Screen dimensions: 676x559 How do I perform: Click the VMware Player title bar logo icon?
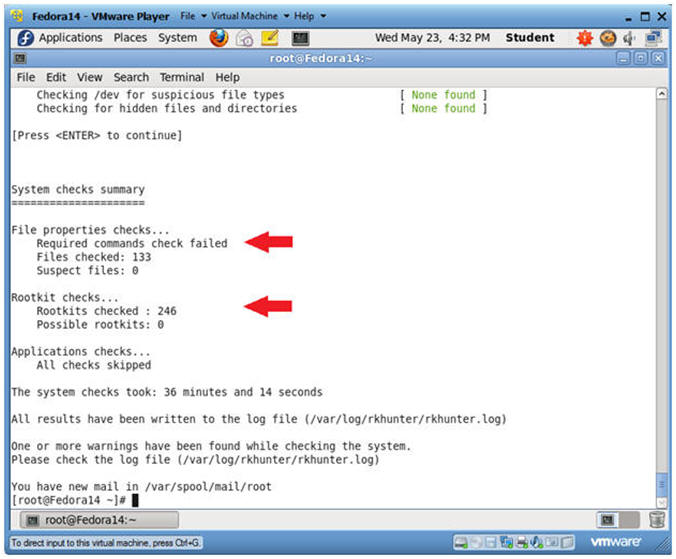[x=18, y=16]
